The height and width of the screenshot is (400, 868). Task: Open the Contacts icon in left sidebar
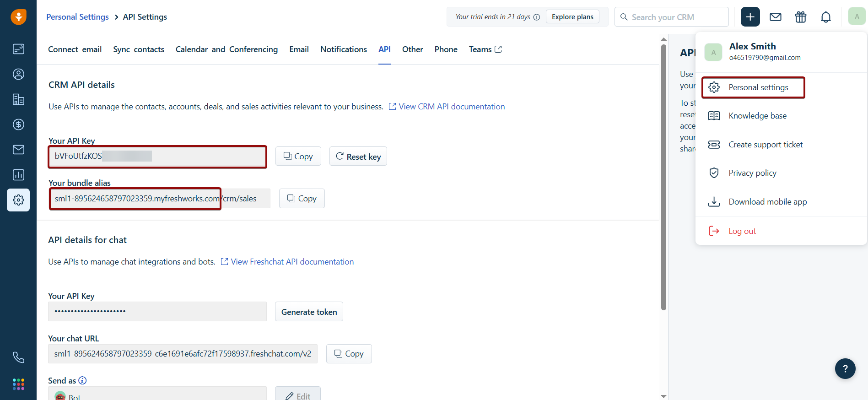18,74
